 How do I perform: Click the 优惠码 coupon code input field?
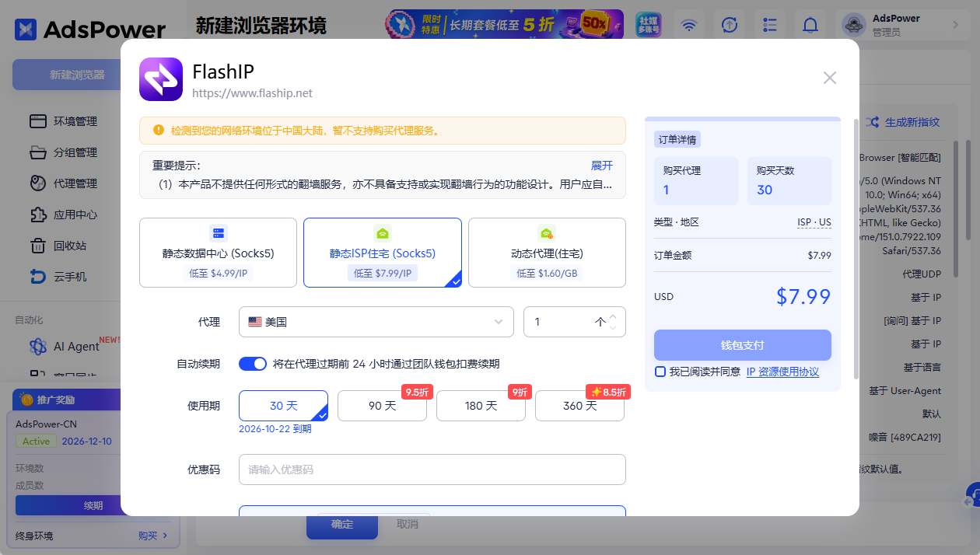(x=432, y=469)
